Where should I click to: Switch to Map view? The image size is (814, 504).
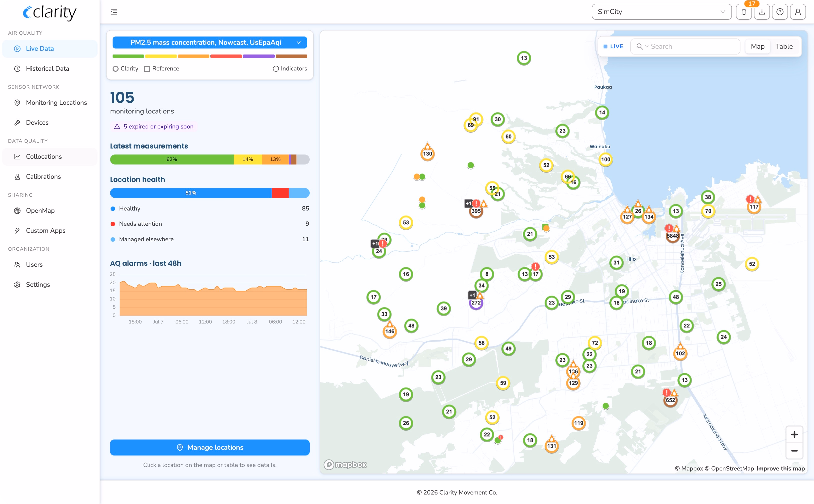point(758,47)
